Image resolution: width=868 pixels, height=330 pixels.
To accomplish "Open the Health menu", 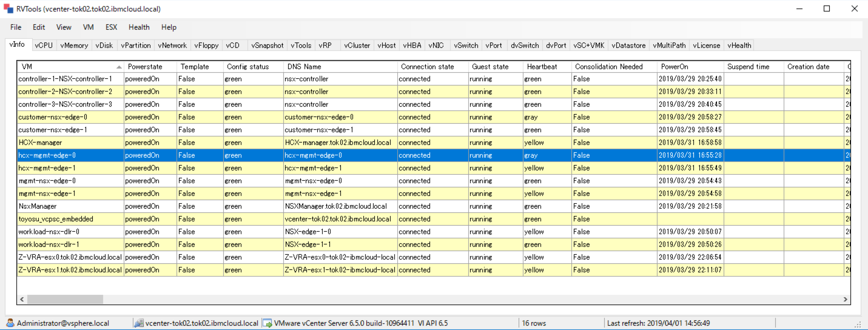I will pyautogui.click(x=139, y=27).
